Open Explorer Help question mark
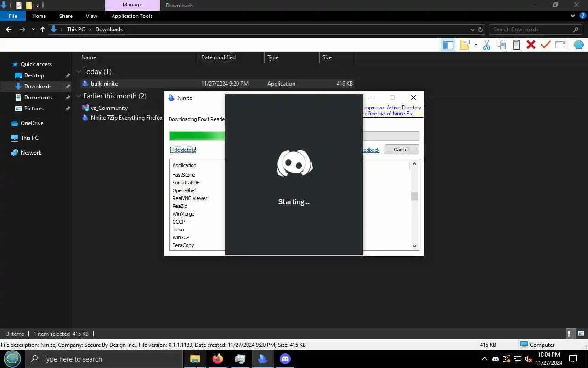Image resolution: width=588 pixels, height=368 pixels. [x=583, y=16]
